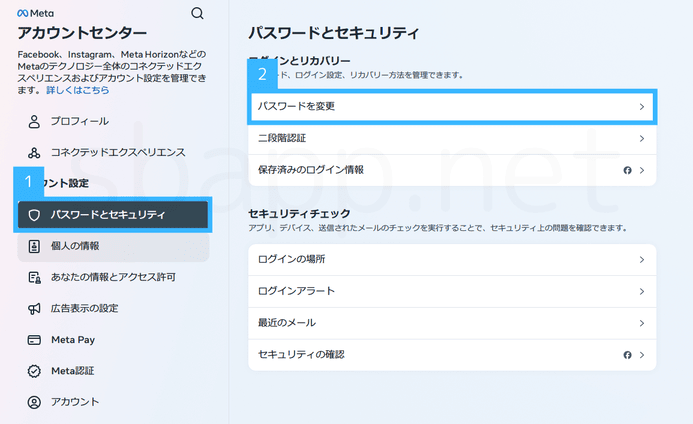Screen dimensions: 693x424
Task: Open the 保存済みのログイン情報 row
Action: tap(452, 170)
